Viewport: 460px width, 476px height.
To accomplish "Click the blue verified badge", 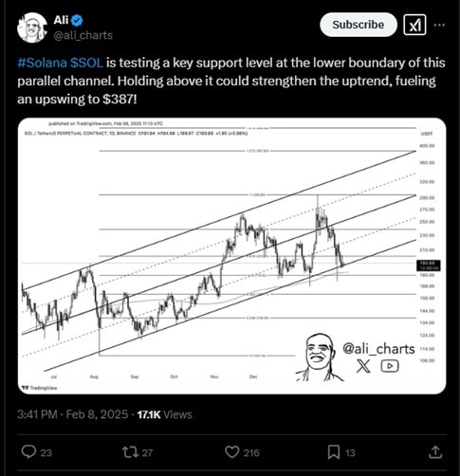I will 77,21.
